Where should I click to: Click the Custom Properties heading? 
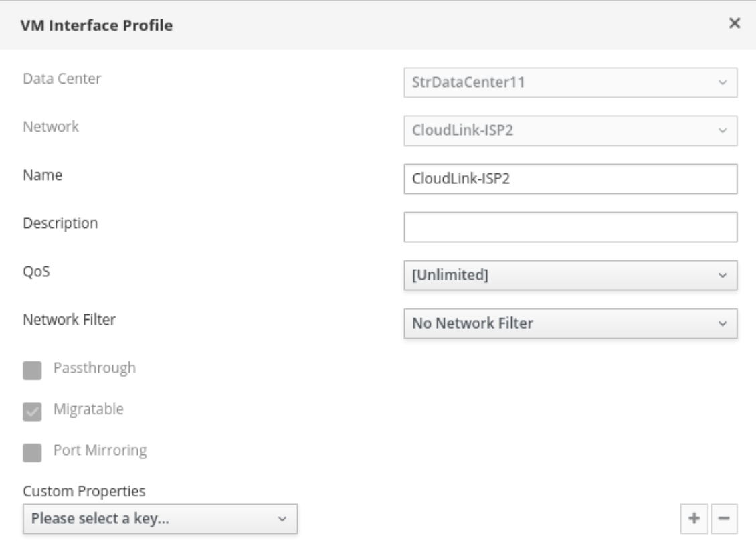pyautogui.click(x=84, y=492)
